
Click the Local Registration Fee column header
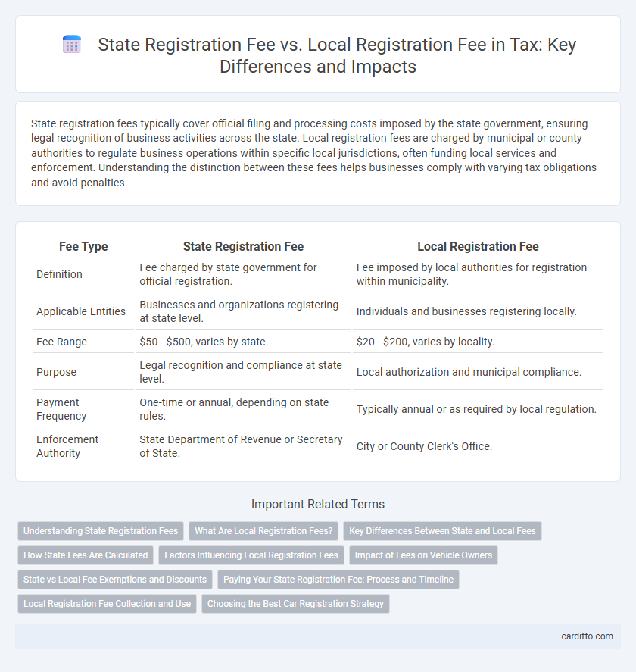pyautogui.click(x=478, y=246)
